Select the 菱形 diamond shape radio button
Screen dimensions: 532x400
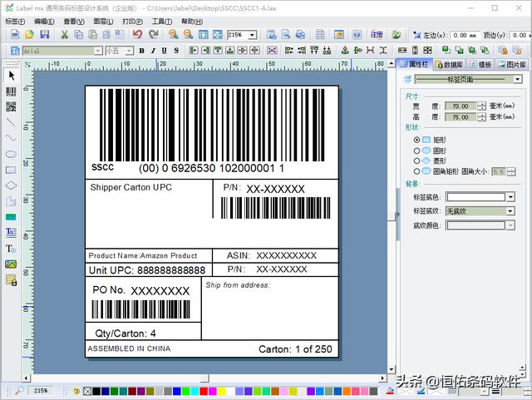[x=416, y=160]
